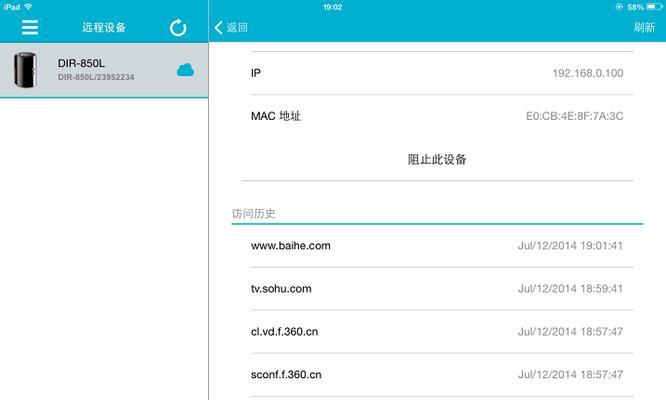The height and width of the screenshot is (400, 666).
Task: Select the timestamp Jul/12/2014 18:59:41
Action: point(570,289)
